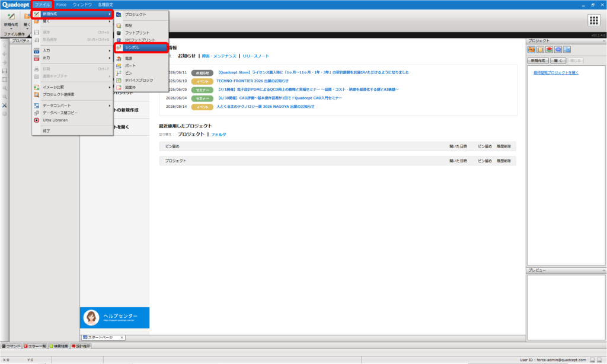Choose シンボル from the new-item submenu
Viewport: 607px width, 364px height.
click(x=141, y=47)
